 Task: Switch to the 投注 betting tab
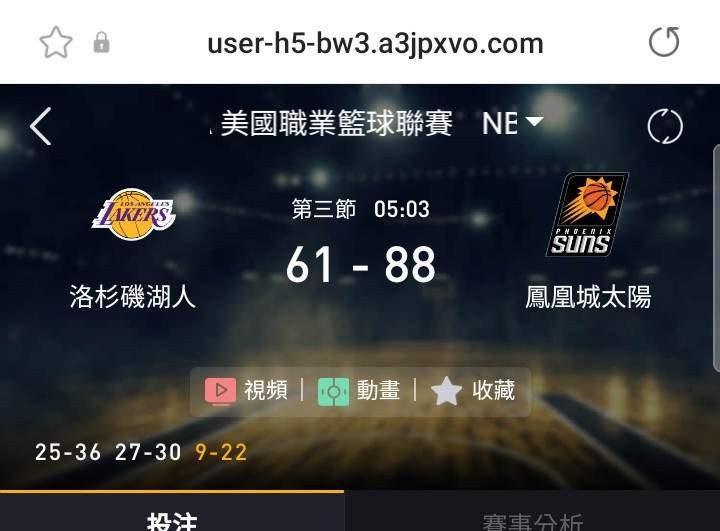click(172, 511)
